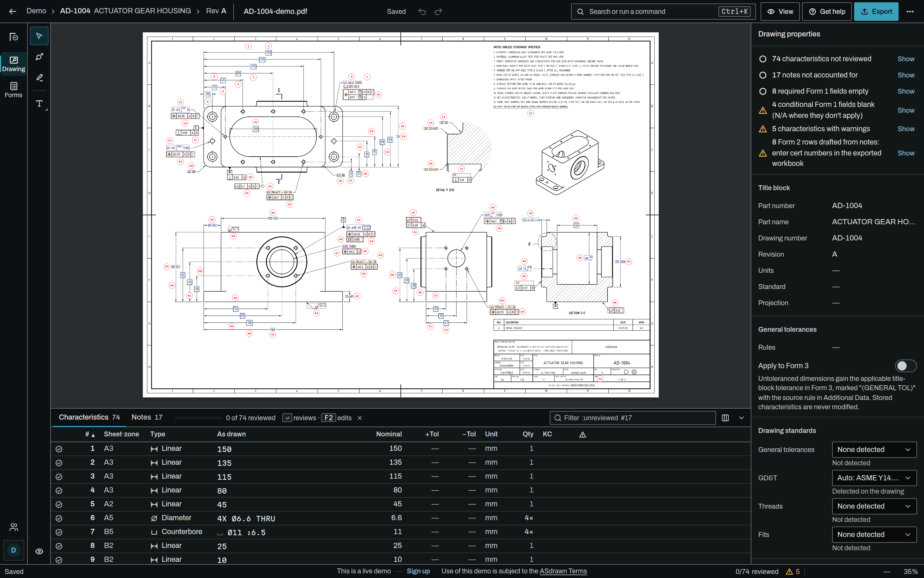Sort by the # column header
Screen dimensions: 924x578
(x=90, y=434)
